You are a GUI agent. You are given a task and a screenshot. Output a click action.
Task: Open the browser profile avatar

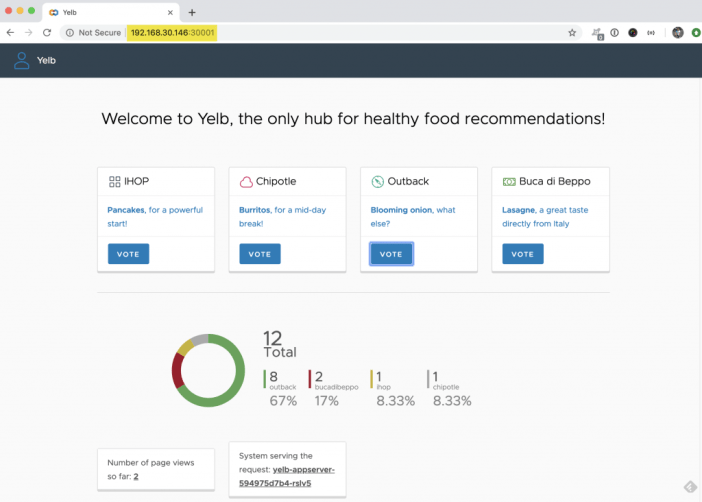[x=678, y=33]
